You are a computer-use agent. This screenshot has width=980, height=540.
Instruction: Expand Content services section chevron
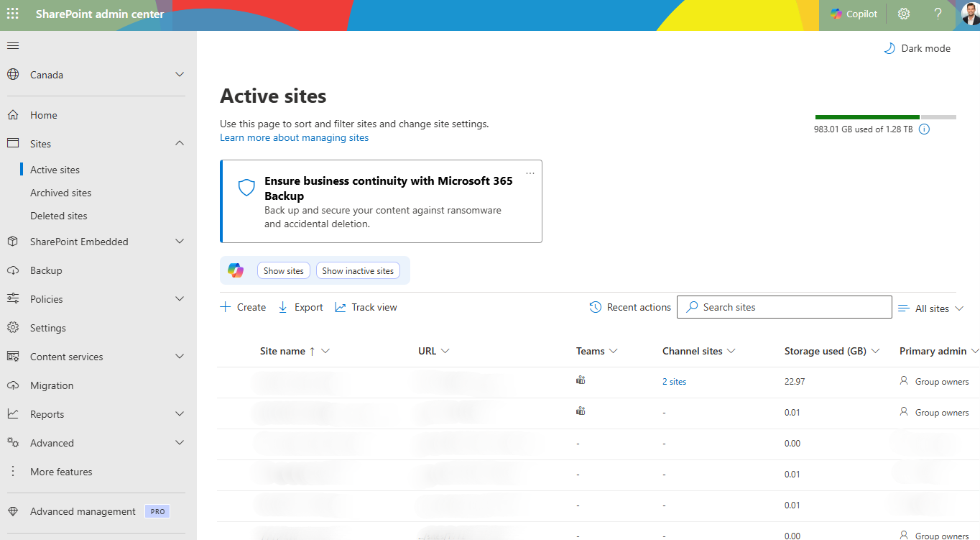point(180,357)
